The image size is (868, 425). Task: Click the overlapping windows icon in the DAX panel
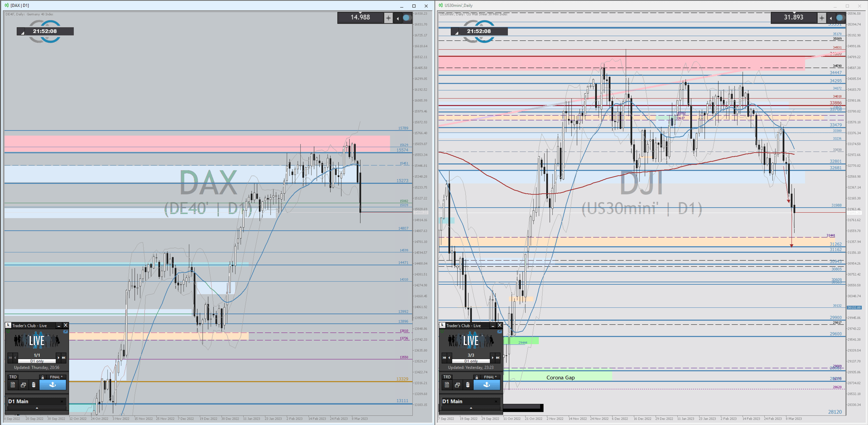coord(23,385)
